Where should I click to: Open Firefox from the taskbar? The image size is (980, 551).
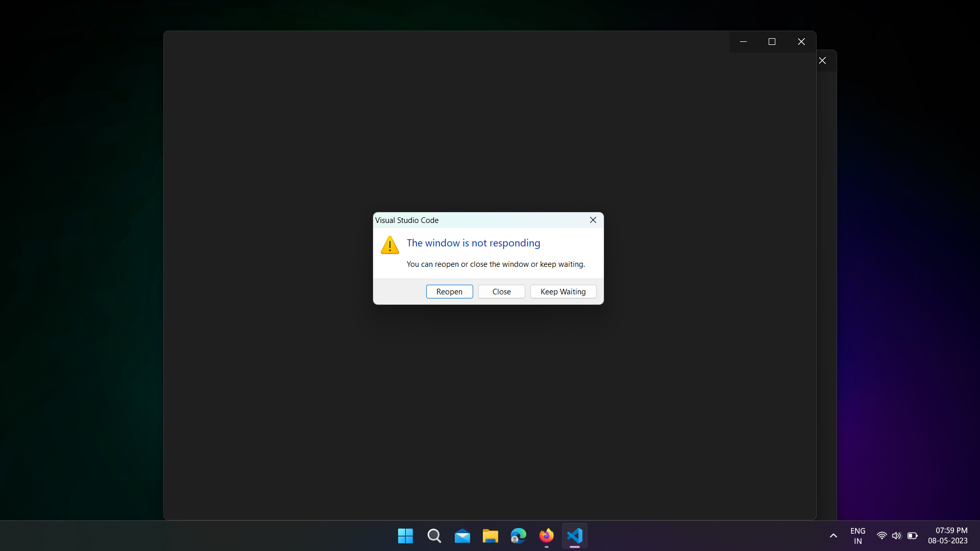546,536
